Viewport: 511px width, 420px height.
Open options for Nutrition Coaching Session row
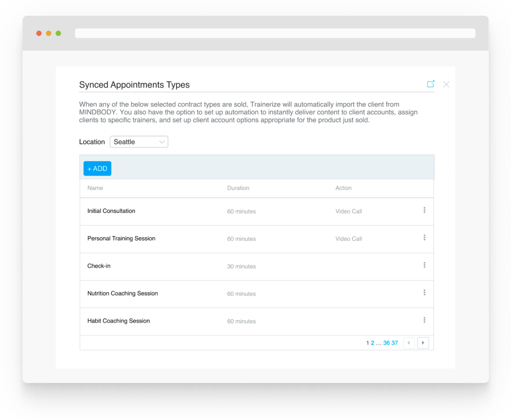pos(424,293)
